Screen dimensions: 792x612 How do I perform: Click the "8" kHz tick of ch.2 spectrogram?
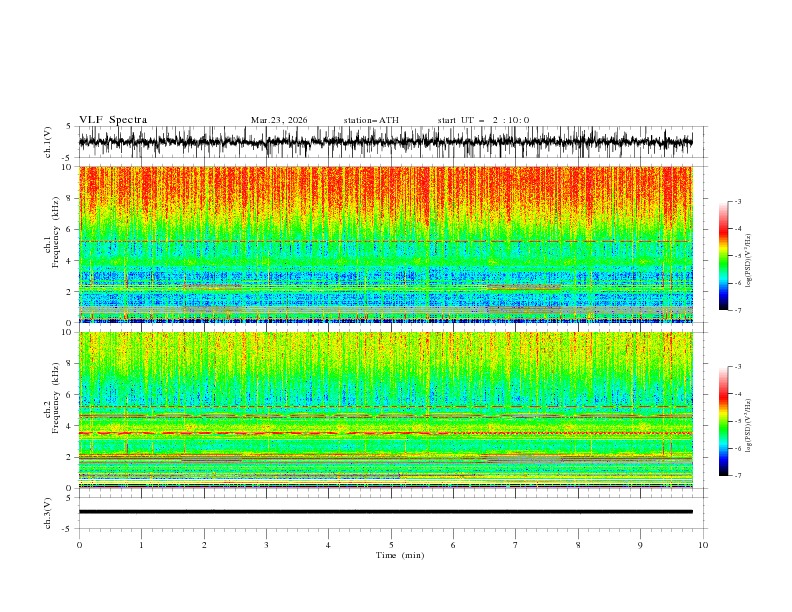click(70, 364)
